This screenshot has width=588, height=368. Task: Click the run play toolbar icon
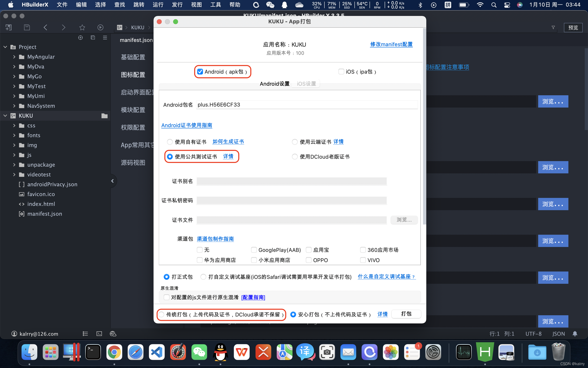coord(100,28)
